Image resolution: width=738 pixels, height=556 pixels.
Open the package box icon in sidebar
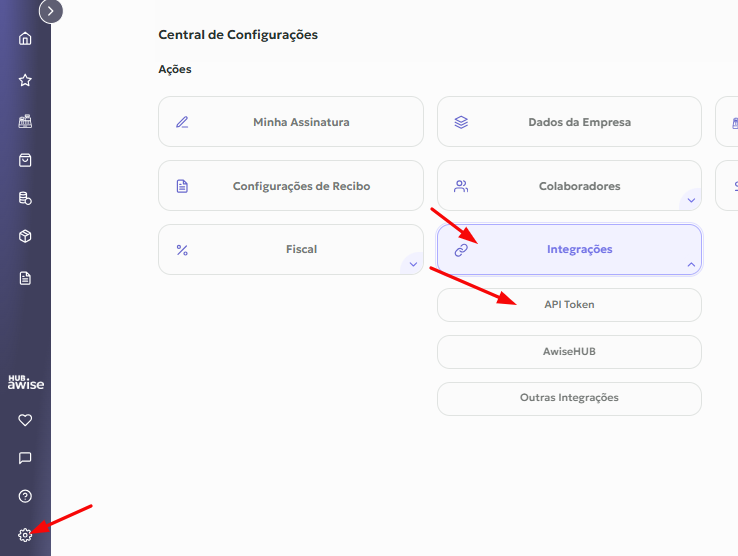(25, 236)
